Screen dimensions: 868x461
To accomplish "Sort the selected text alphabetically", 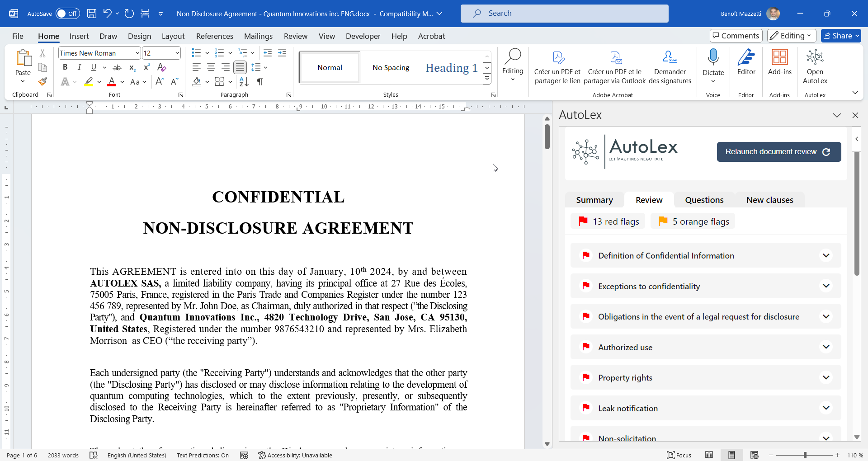I will (x=244, y=82).
